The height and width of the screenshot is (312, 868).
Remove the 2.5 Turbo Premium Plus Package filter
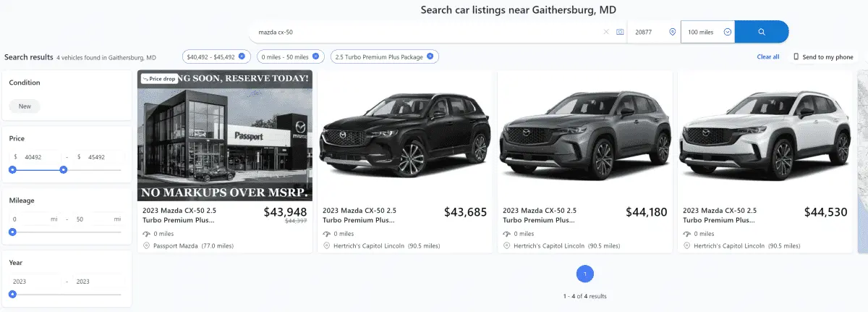tap(430, 56)
